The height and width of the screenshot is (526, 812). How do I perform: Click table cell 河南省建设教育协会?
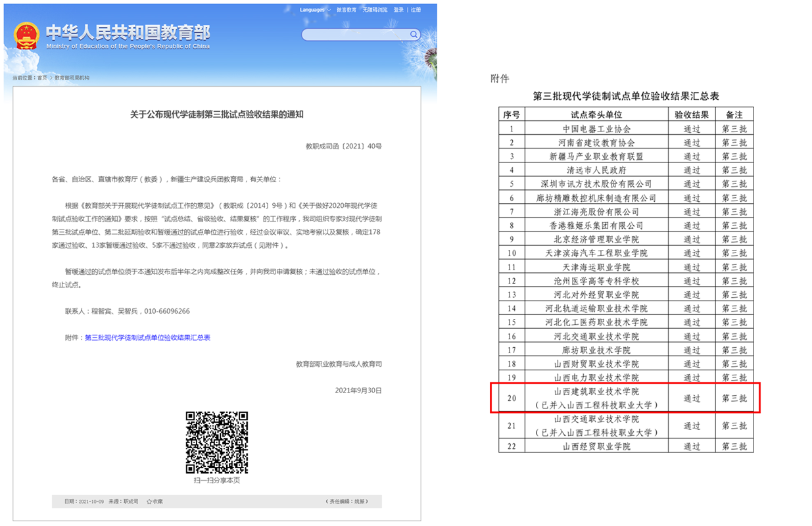tap(596, 143)
